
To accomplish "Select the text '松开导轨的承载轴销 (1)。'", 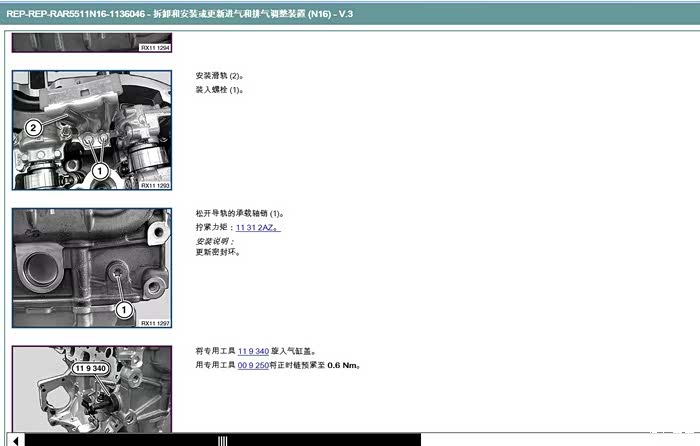I will tap(240, 213).
